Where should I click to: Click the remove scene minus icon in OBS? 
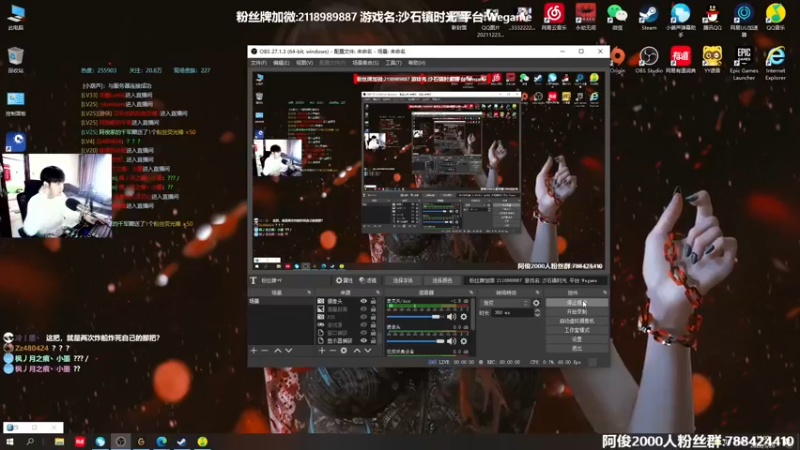264,351
